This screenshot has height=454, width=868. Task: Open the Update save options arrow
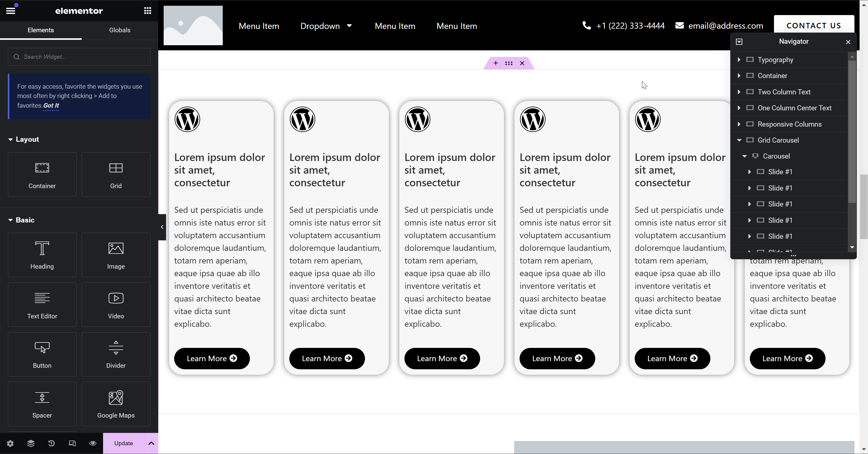coord(151,443)
